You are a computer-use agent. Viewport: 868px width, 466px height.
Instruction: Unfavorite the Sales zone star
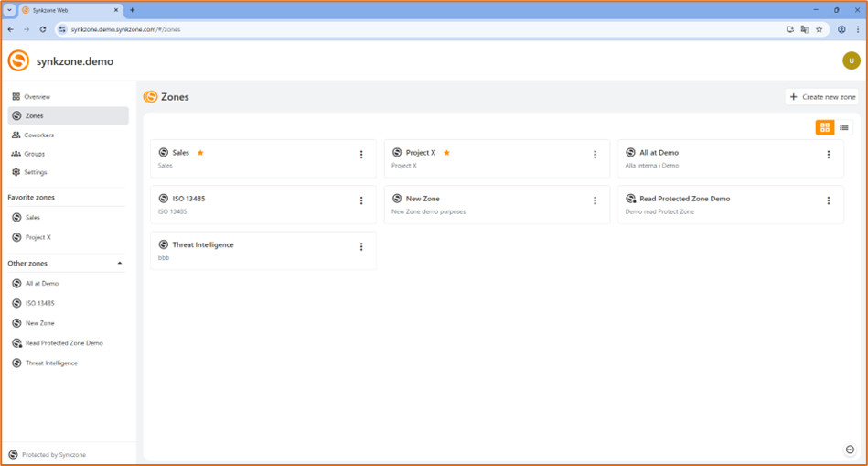200,153
